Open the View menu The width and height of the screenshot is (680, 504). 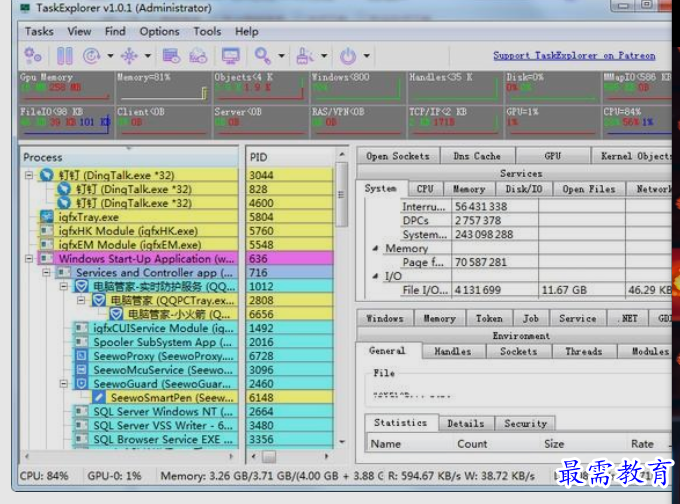(x=79, y=31)
